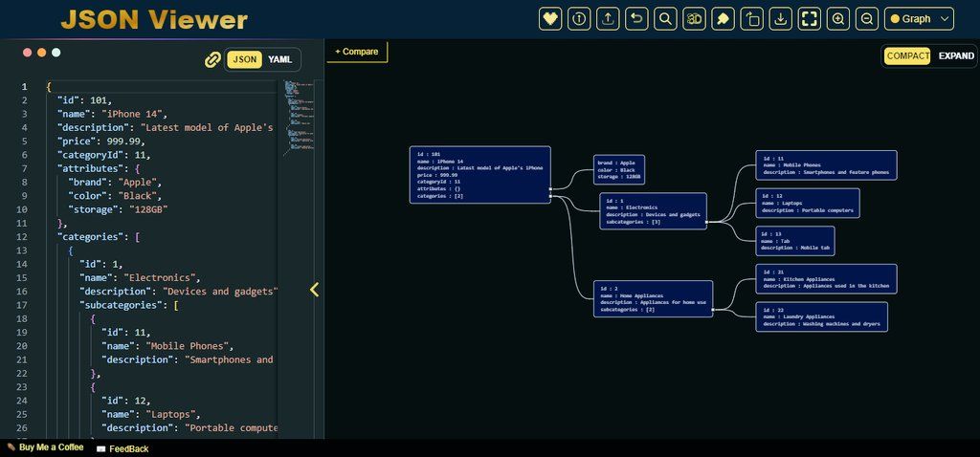This screenshot has height=457, width=980.
Task: Click editor line "brand": "Apple"
Action: (x=115, y=183)
